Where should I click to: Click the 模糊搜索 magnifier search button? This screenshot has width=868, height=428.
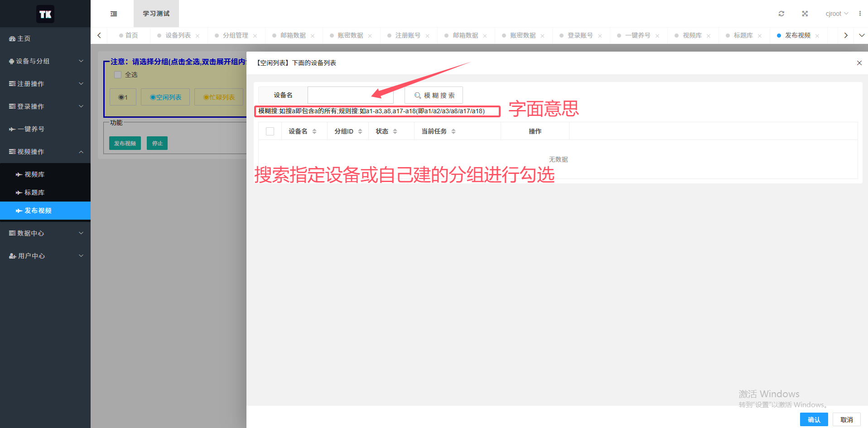pos(433,95)
